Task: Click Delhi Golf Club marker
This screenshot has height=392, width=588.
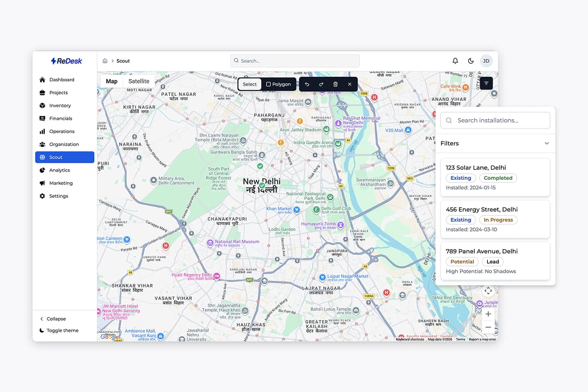Action: pyautogui.click(x=316, y=209)
